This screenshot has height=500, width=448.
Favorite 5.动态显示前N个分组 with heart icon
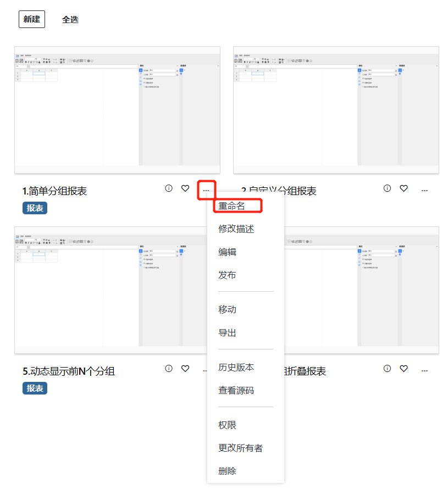185,368
